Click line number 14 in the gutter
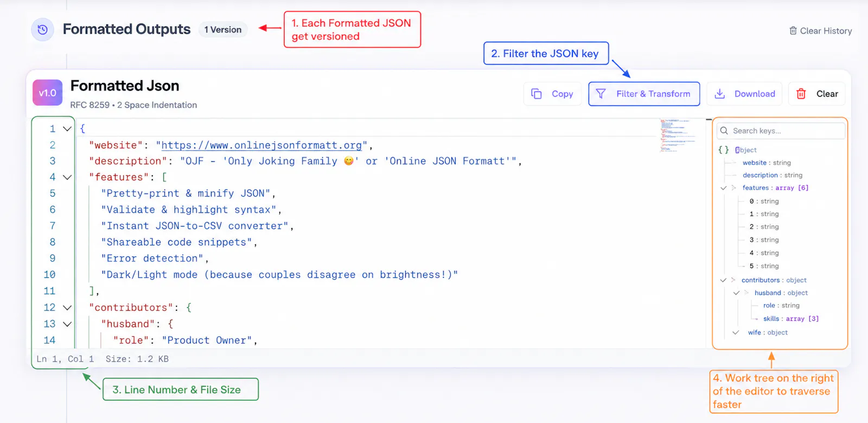Screen dimensions: 868x423 point(49,340)
